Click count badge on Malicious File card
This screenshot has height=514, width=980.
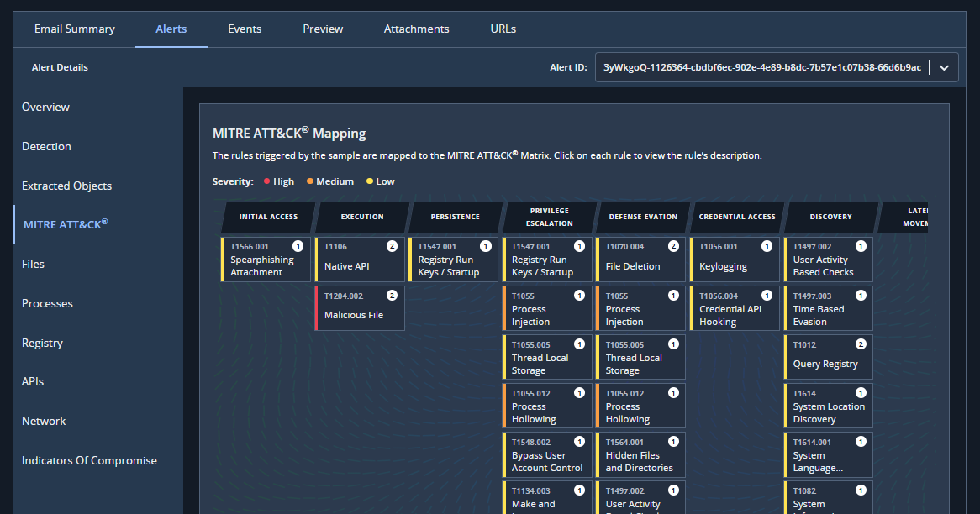(392, 296)
